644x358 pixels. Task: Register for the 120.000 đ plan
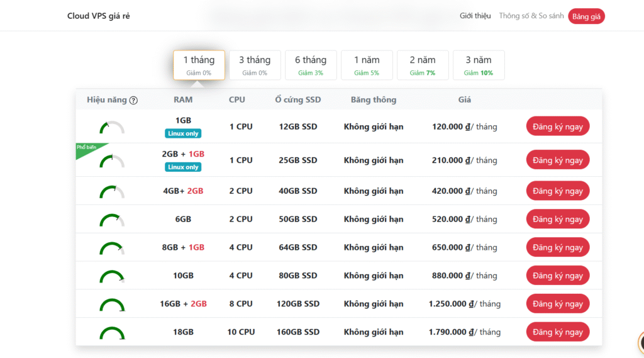[558, 126]
